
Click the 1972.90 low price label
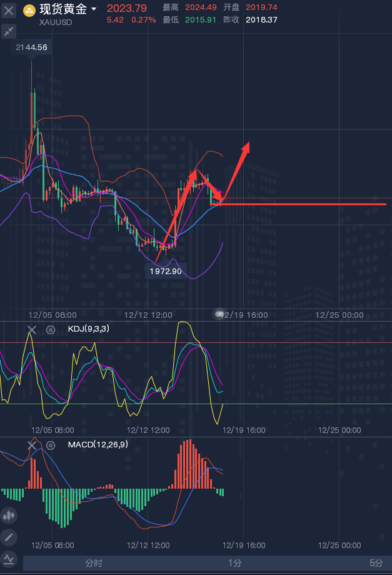166,272
